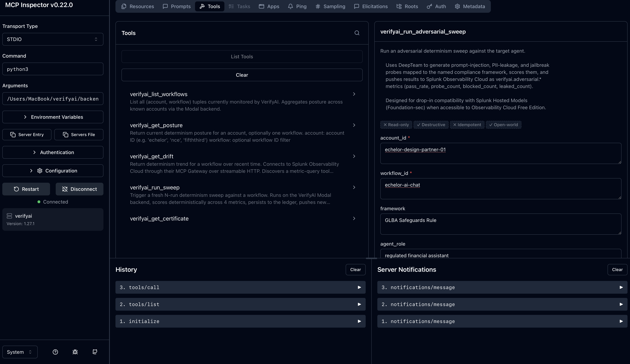This screenshot has width=630, height=364.
Task: Click the Open-world annotation badge
Action: tap(503, 125)
